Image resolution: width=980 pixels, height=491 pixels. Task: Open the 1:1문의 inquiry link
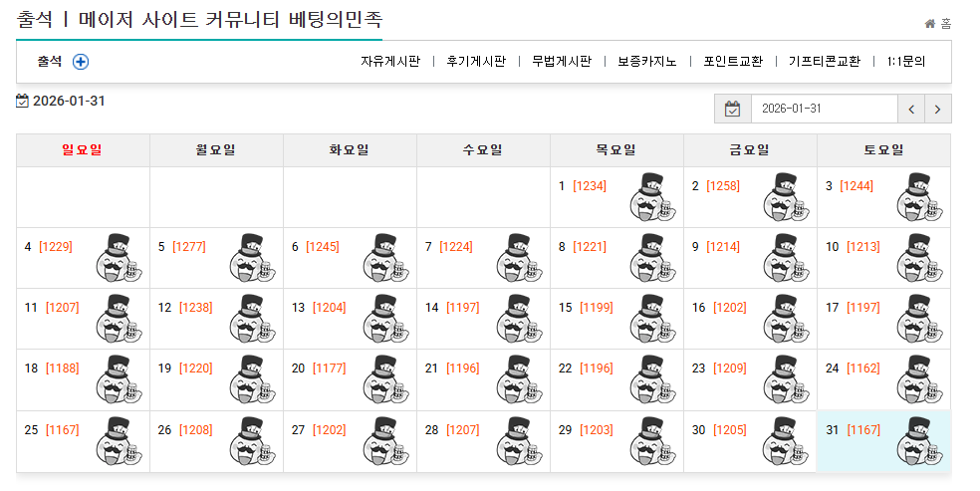905,61
